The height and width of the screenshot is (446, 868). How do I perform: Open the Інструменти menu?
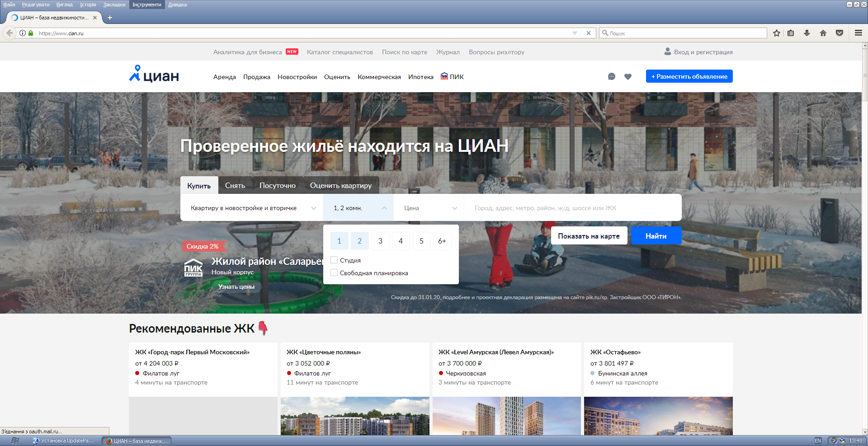(146, 5)
